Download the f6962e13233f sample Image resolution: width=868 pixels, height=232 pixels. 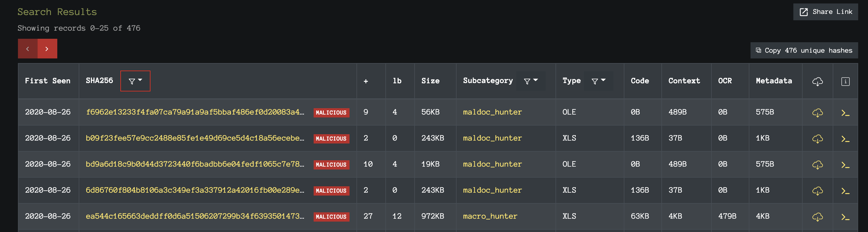(817, 113)
